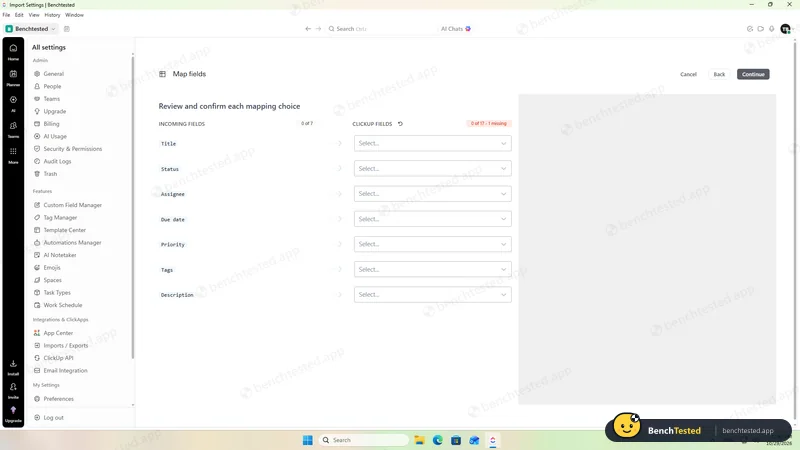The width and height of the screenshot is (800, 450).
Task: Open the General settings page
Action: click(54, 74)
